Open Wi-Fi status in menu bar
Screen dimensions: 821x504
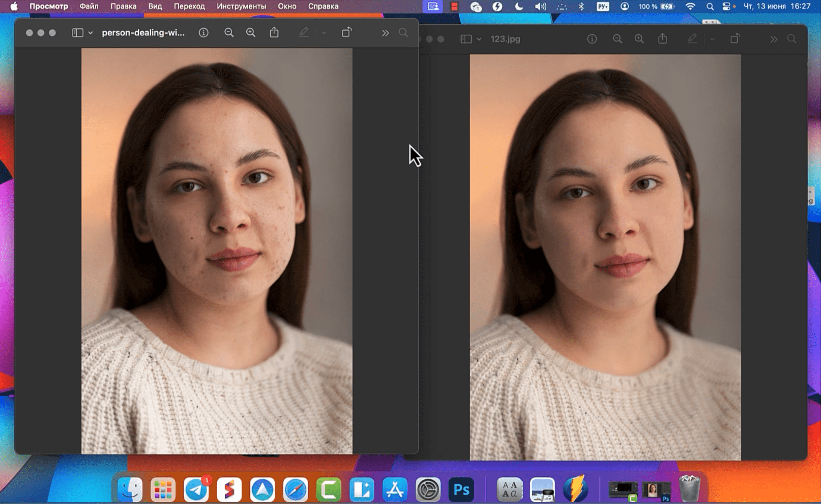690,6
